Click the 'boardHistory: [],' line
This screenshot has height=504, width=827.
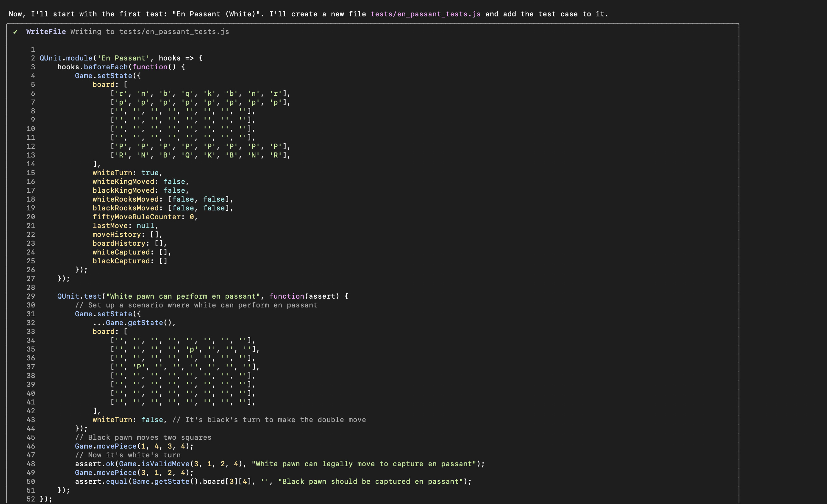130,243
